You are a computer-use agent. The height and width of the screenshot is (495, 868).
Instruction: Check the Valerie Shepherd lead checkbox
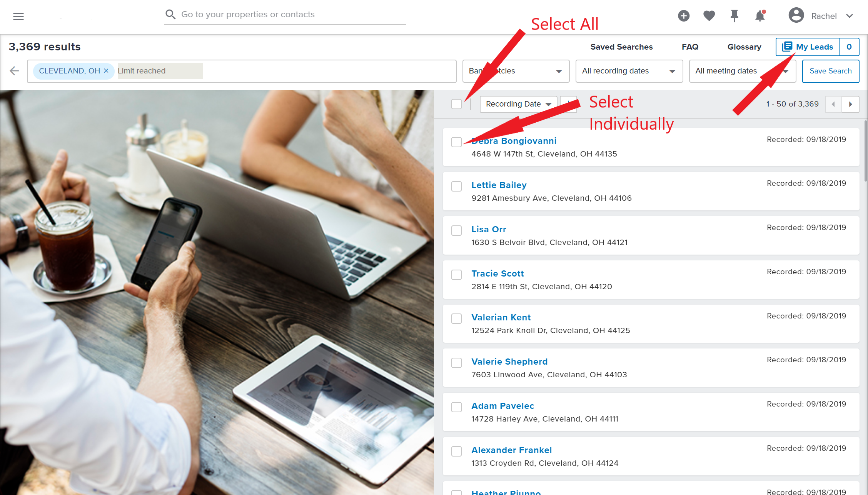pos(456,363)
